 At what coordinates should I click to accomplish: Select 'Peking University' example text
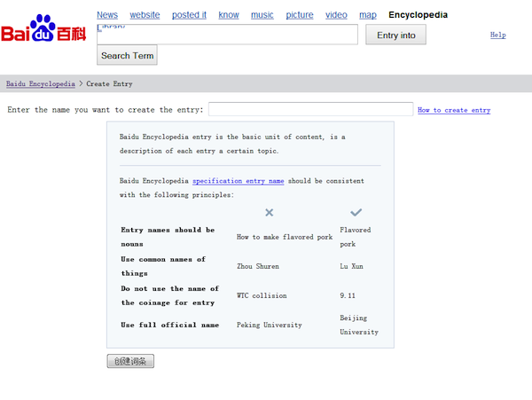coord(270,325)
